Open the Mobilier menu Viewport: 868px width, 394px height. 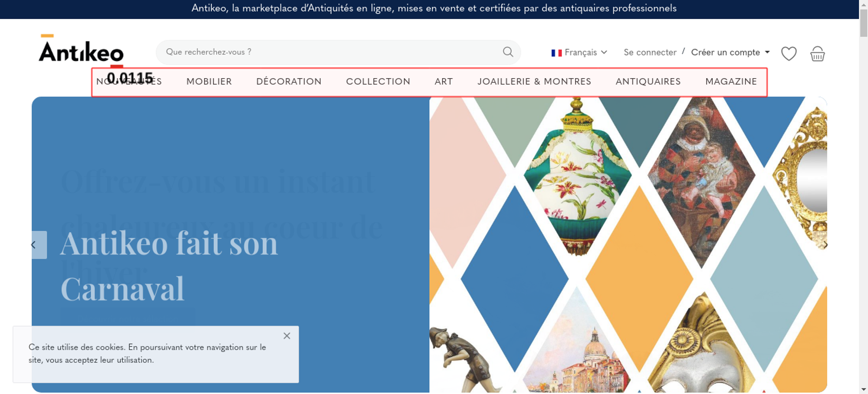coord(209,82)
